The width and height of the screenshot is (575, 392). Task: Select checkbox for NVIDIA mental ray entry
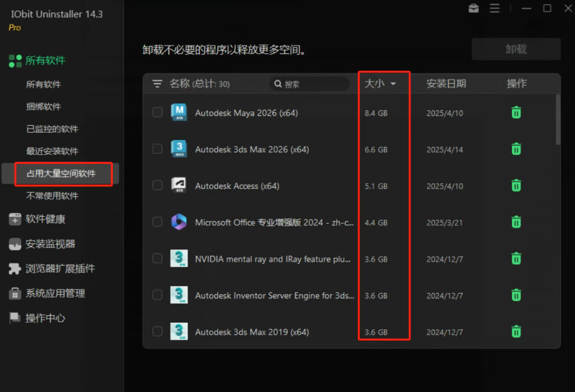pos(158,258)
